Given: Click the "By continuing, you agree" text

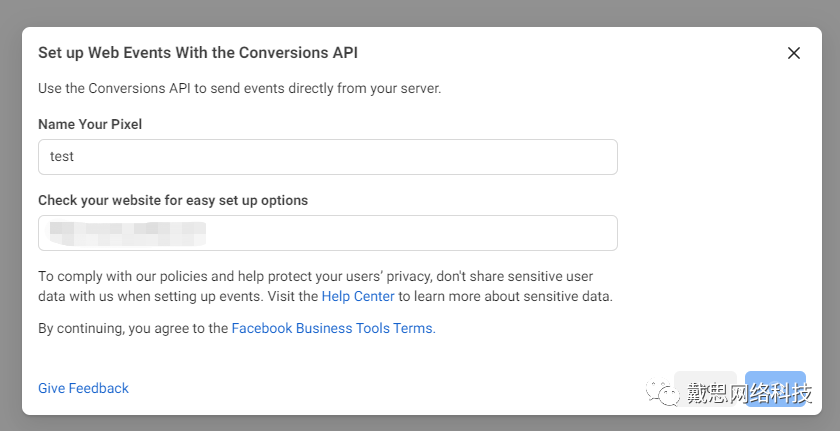Looking at the screenshot, I should click(x=132, y=328).
